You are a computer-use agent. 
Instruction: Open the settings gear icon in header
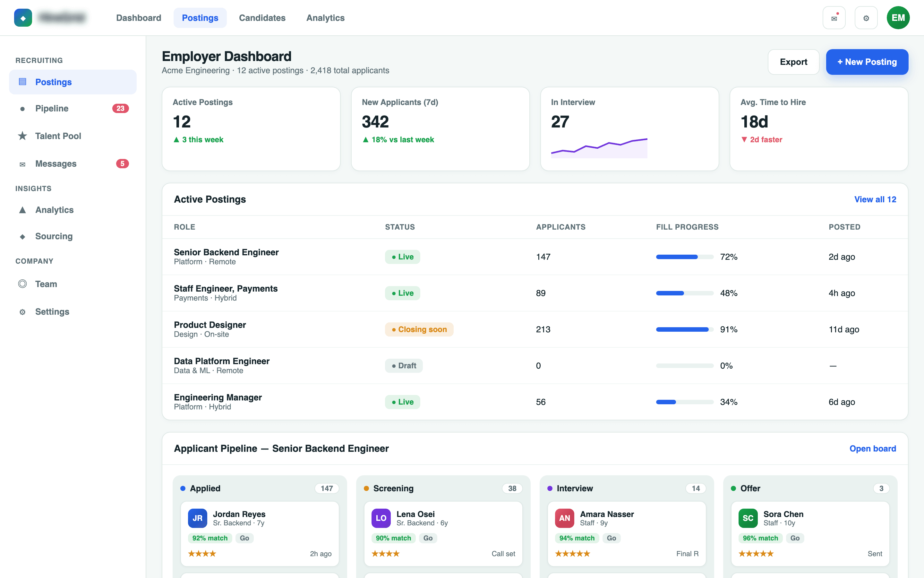(866, 18)
